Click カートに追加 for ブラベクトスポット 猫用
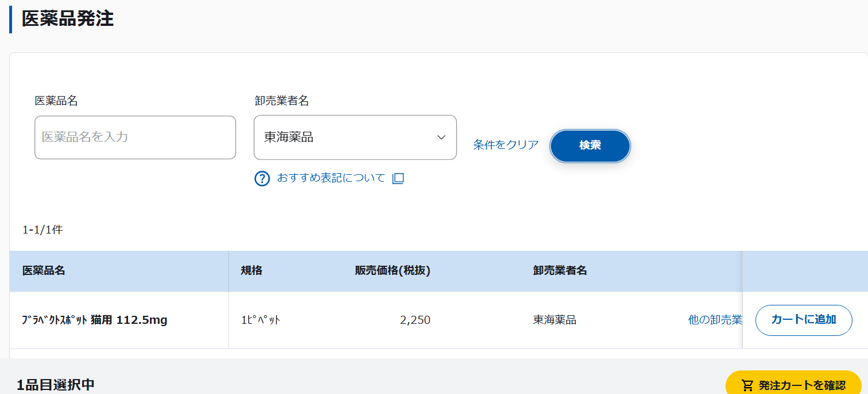Viewport: 868px width, 394px height. (x=803, y=320)
